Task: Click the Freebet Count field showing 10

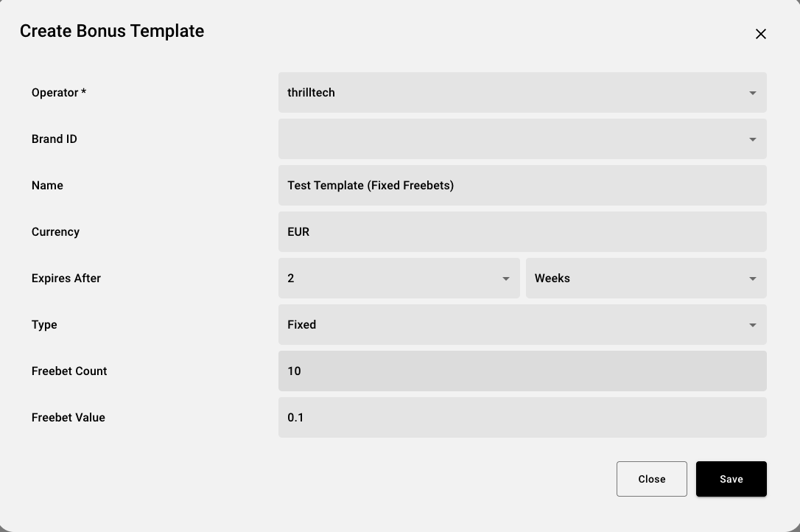Action: point(522,371)
